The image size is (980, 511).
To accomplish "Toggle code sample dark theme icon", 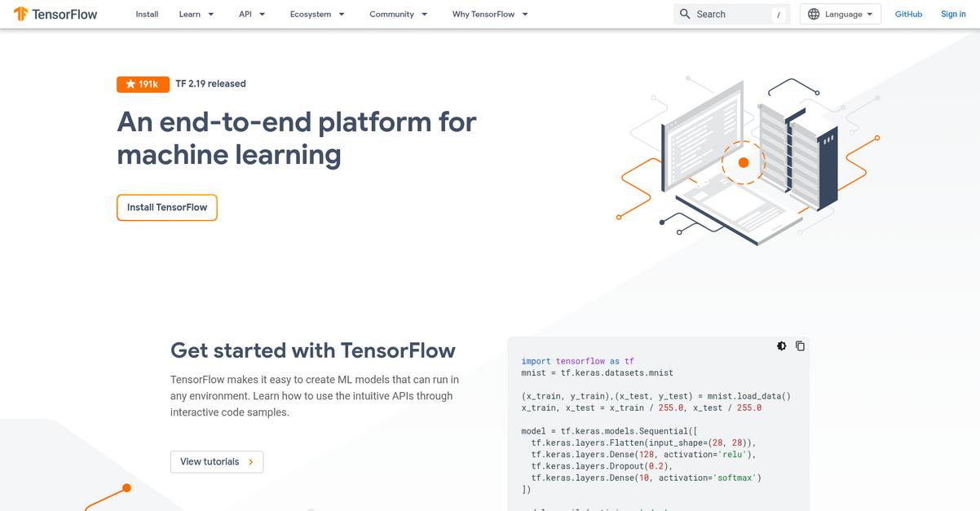I will tap(782, 346).
